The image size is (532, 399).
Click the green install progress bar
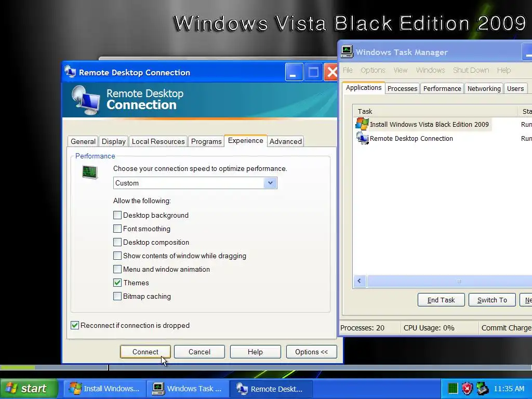pos(17,367)
